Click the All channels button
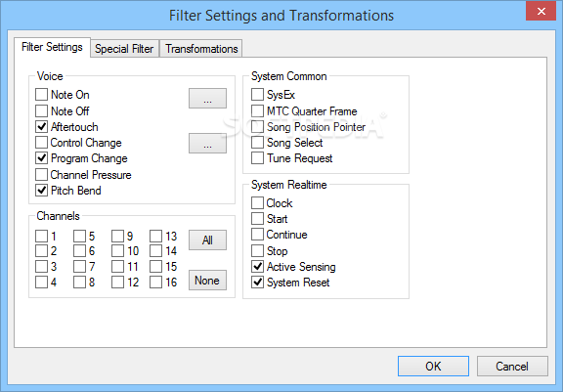563x392 pixels. (x=207, y=240)
